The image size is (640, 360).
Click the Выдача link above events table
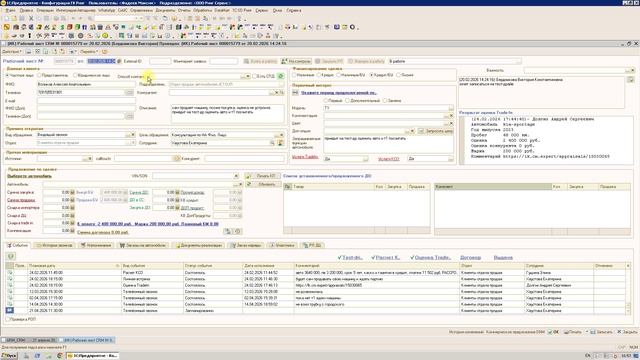pos(503,258)
